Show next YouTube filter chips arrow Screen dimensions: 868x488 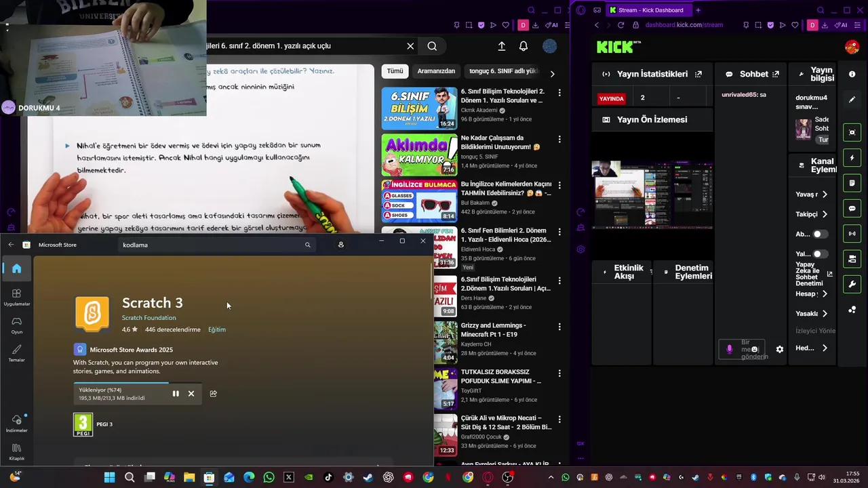tap(552, 73)
